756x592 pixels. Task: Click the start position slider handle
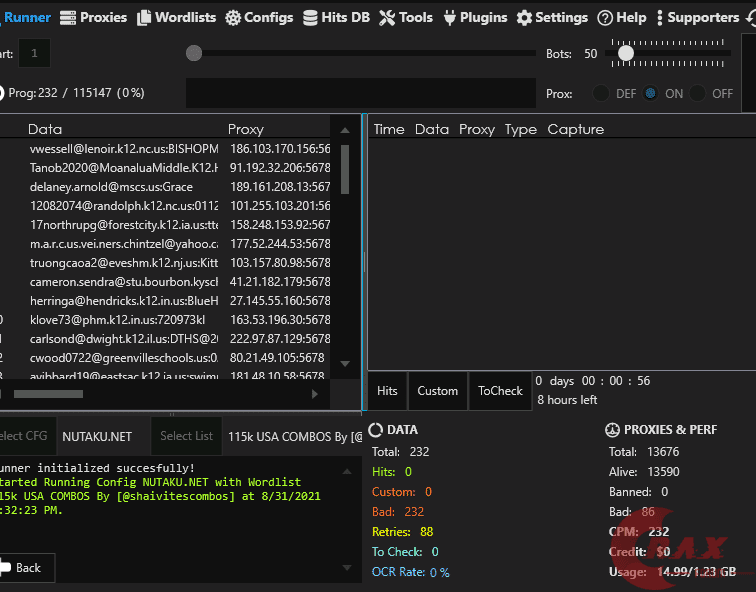tap(194, 53)
